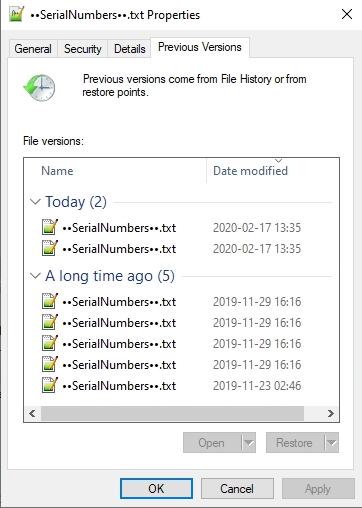Click the first 13:35 SerialNumbers file icon under Today

[50, 228]
